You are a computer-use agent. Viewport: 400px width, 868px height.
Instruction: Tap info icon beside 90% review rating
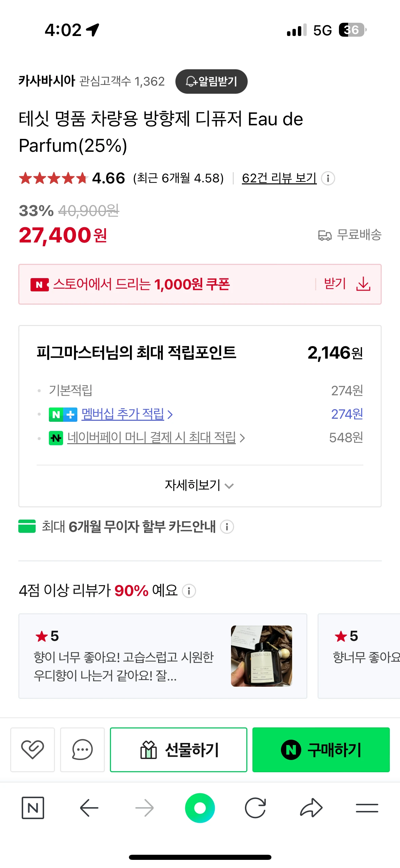[189, 591]
